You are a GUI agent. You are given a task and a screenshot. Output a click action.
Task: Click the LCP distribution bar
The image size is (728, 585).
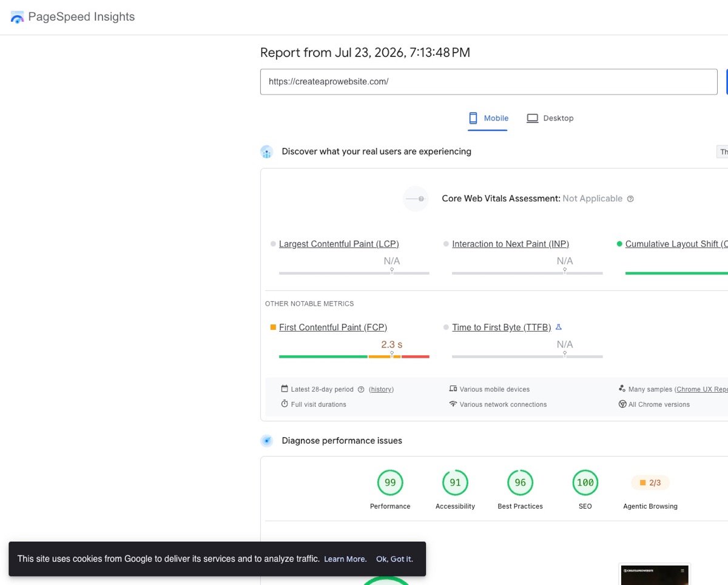click(x=354, y=273)
